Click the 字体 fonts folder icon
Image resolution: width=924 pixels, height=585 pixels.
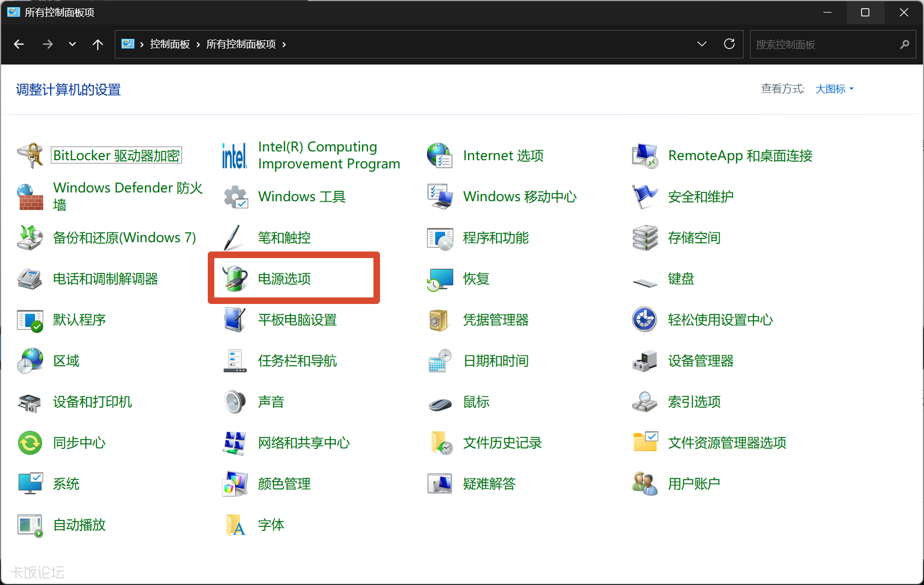pyautogui.click(x=235, y=525)
